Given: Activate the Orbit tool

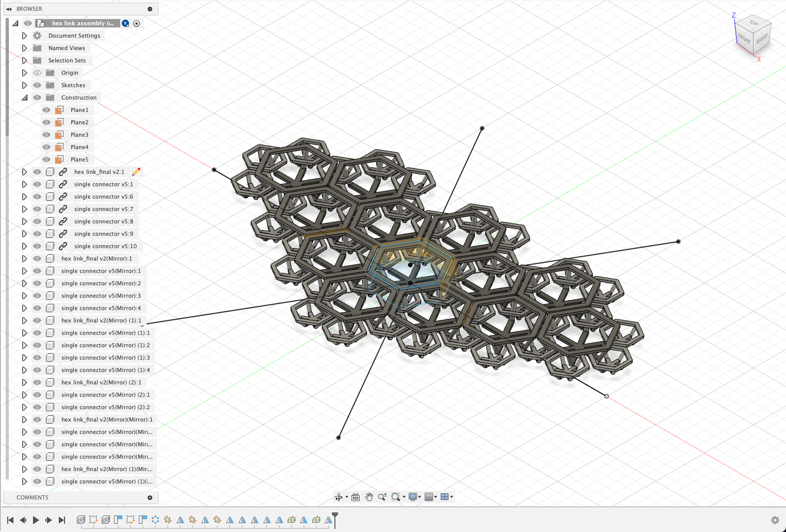Looking at the screenshot, I should coord(339,497).
